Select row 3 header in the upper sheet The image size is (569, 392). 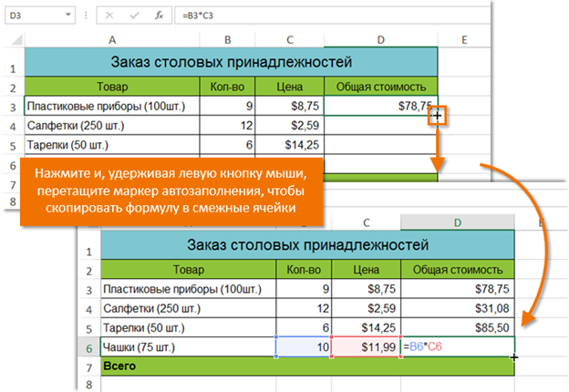(13, 107)
